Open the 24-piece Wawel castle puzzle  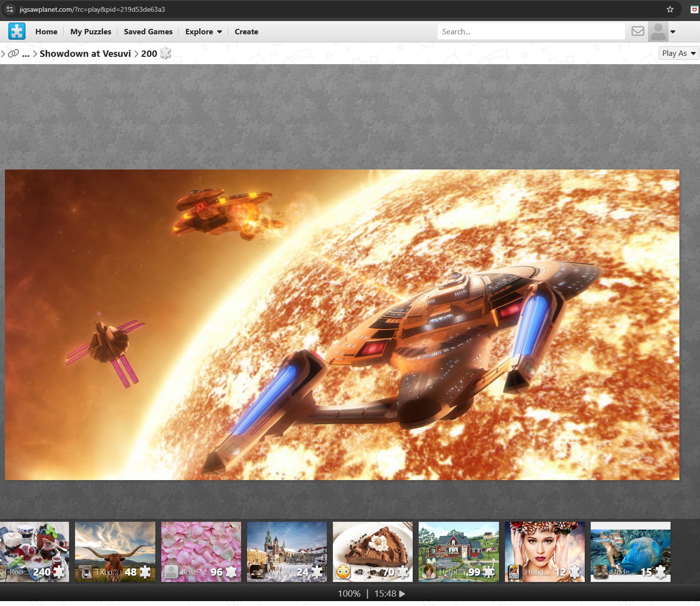click(287, 552)
